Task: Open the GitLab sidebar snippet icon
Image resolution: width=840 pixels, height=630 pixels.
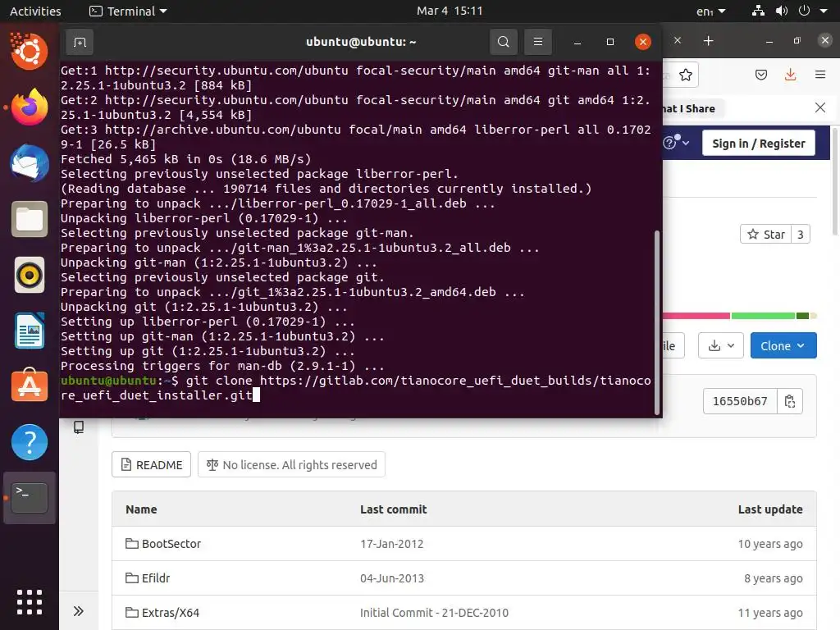Action: pos(79,427)
